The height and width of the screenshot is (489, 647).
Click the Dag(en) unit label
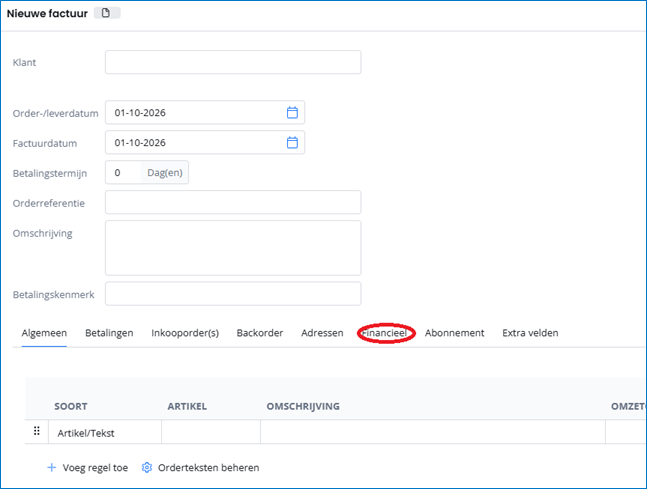point(165,172)
